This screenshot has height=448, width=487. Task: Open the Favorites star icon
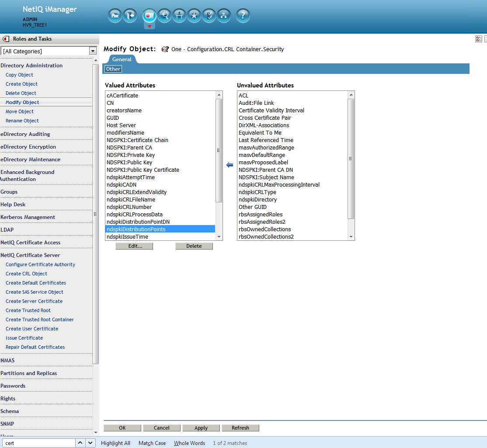[x=194, y=15]
